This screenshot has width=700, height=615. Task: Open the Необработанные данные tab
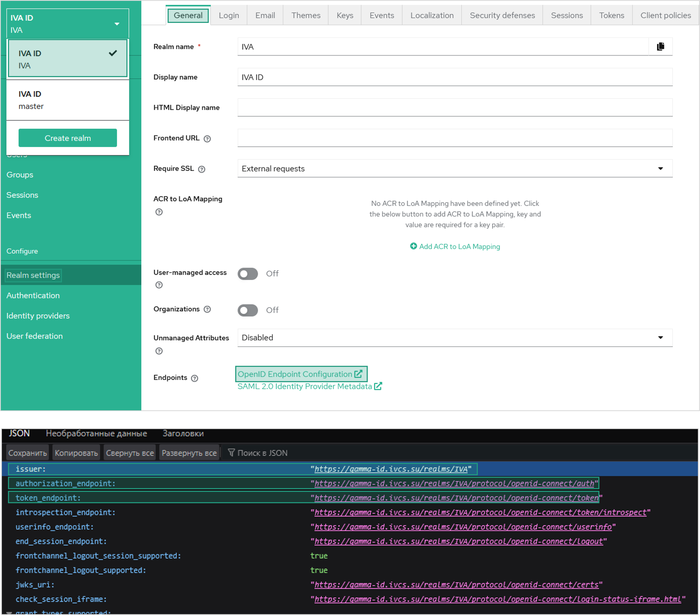[96, 433]
